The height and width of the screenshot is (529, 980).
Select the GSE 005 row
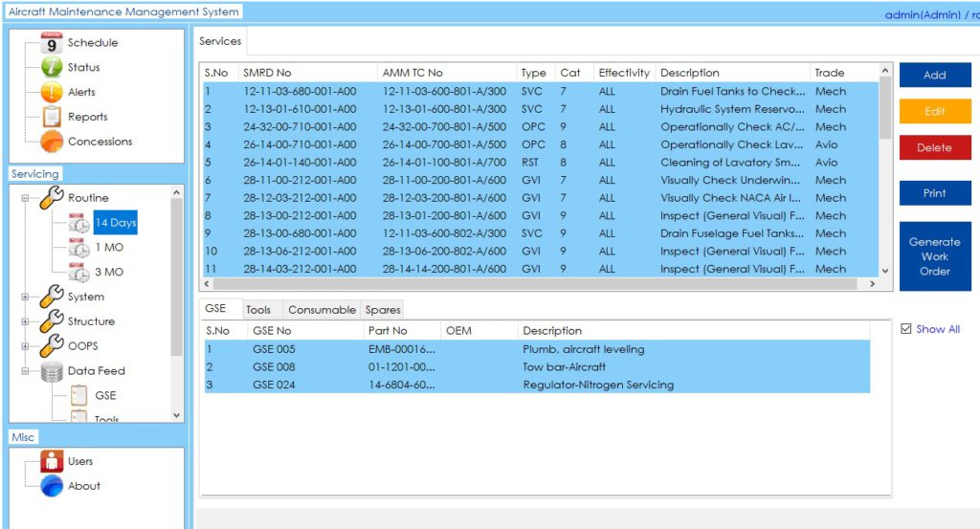pyautogui.click(x=537, y=349)
